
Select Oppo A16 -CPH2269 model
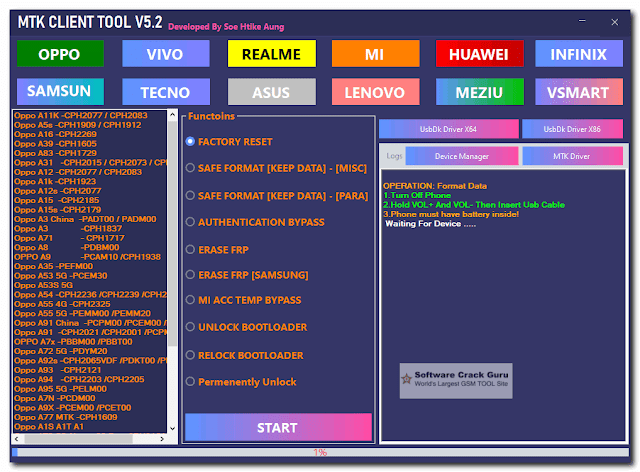pyautogui.click(x=56, y=134)
